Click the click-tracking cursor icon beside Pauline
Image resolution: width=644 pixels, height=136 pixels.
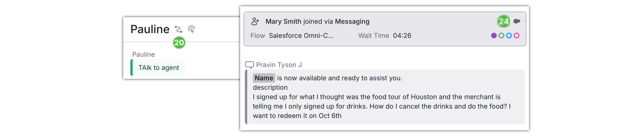point(192,29)
